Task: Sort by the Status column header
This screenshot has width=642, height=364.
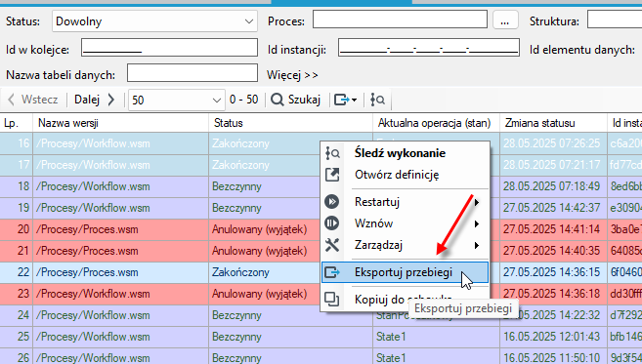Action: 290,123
